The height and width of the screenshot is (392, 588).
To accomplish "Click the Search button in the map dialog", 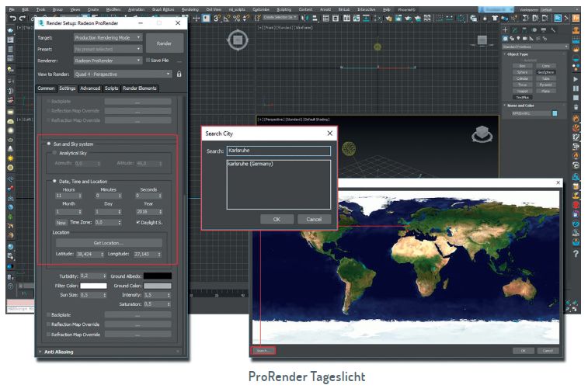I will [x=263, y=351].
